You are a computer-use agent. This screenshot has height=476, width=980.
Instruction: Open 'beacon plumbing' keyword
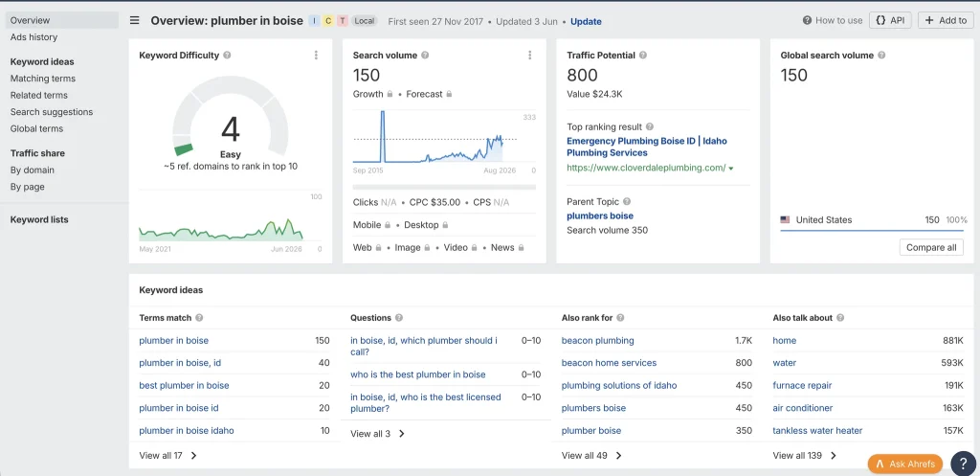point(598,341)
